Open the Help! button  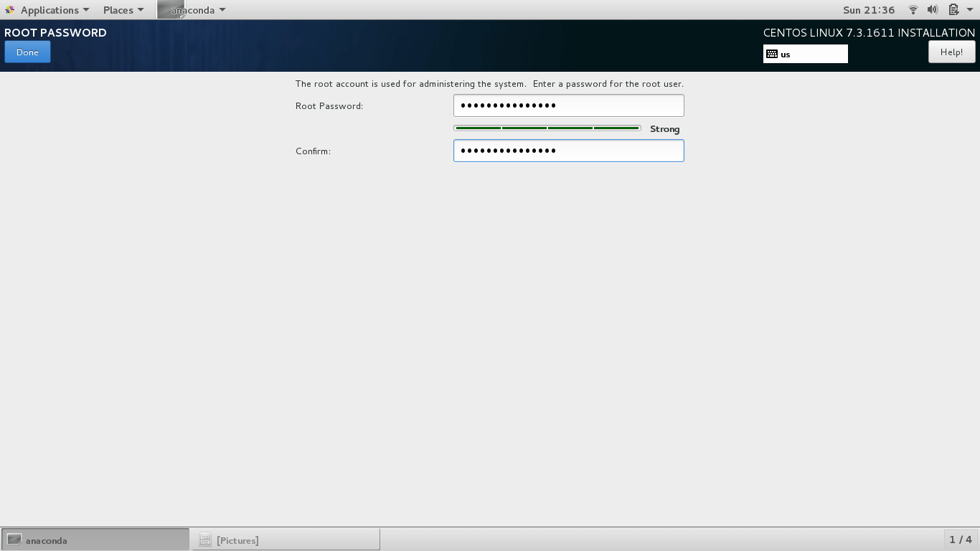click(x=951, y=52)
